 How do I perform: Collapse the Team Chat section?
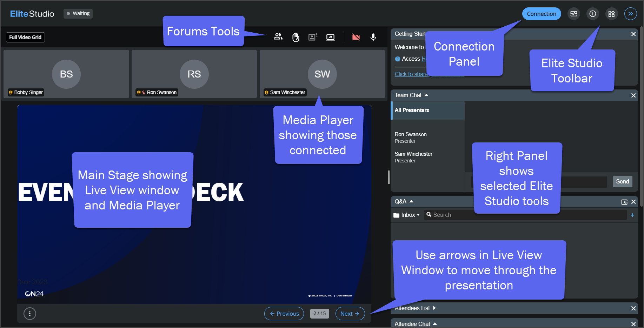[x=426, y=95]
